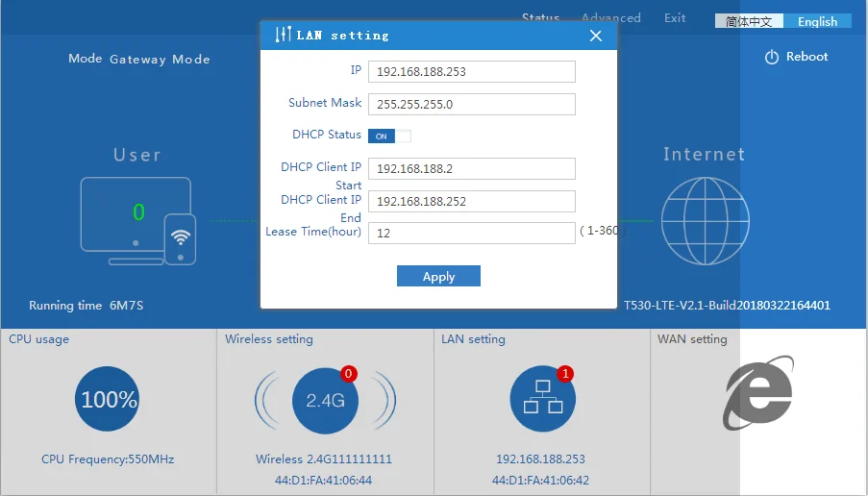The height and width of the screenshot is (496, 868).
Task: Open the LAN network setting icon
Action: (x=542, y=400)
